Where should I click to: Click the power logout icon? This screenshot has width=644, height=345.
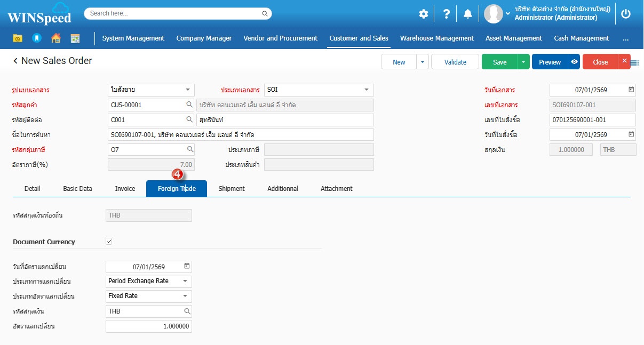click(626, 14)
